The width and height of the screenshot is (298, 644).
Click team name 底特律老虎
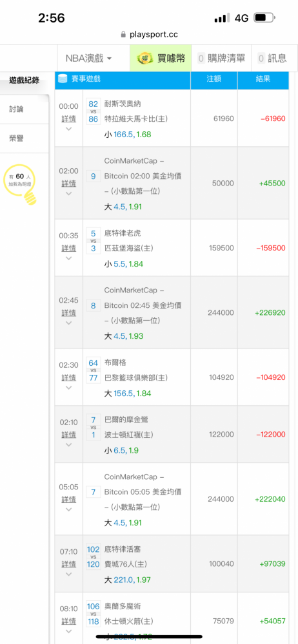[123, 233]
